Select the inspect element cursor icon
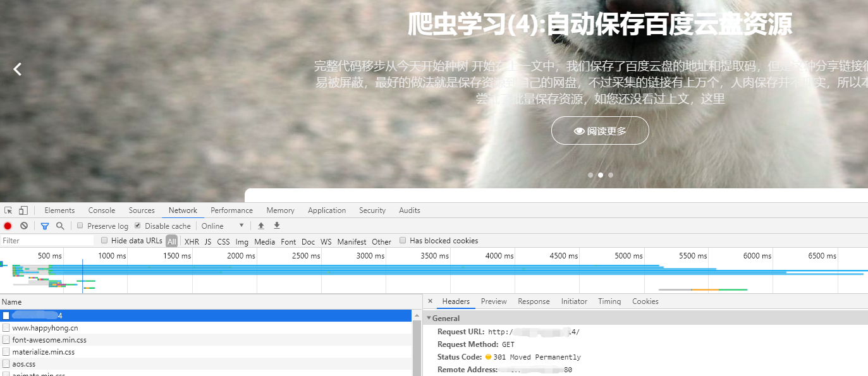868x376 pixels. 9,210
